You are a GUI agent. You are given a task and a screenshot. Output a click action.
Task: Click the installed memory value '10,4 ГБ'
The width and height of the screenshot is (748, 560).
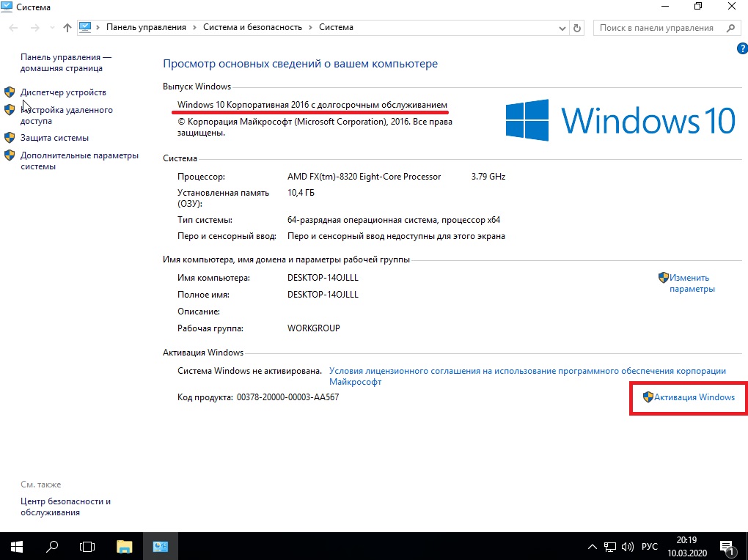pyautogui.click(x=301, y=193)
